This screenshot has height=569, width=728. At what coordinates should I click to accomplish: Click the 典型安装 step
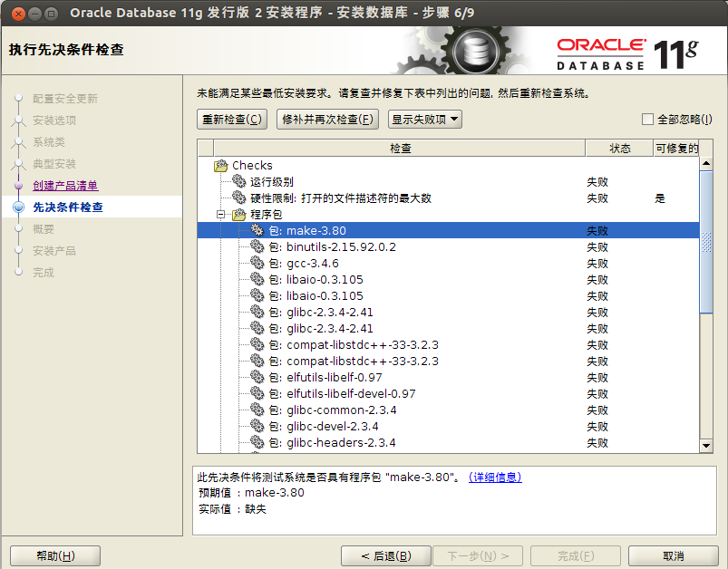click(54, 164)
